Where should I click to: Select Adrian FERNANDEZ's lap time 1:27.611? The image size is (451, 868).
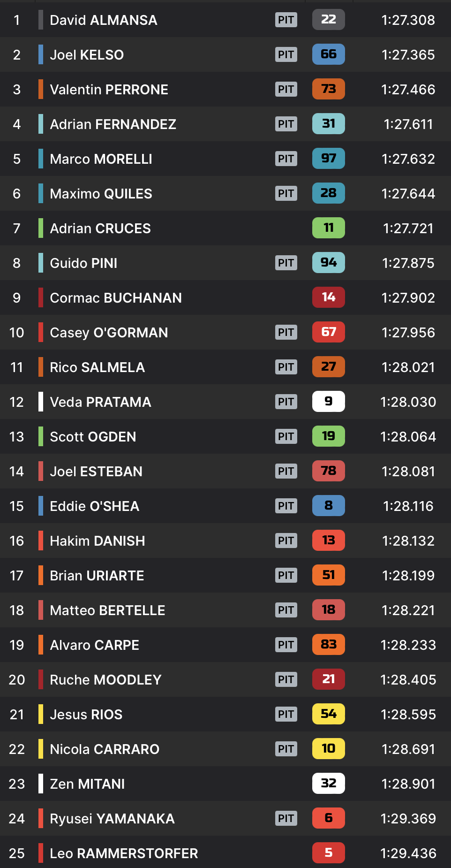tap(408, 124)
